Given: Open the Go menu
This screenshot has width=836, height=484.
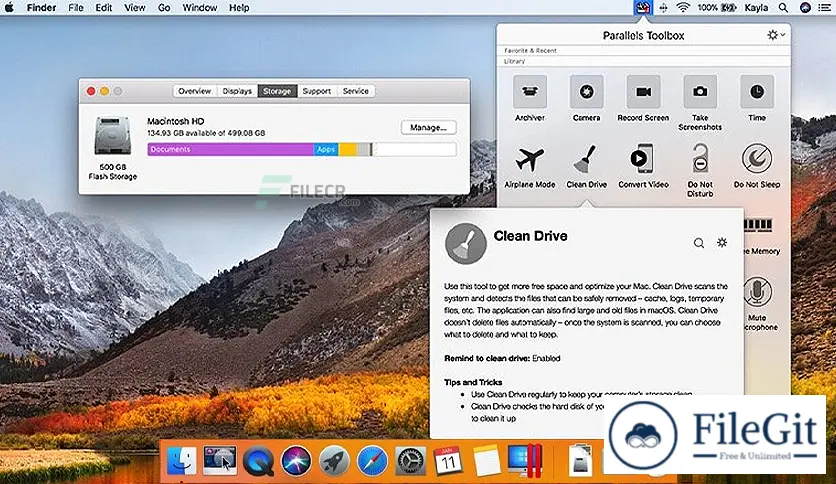Looking at the screenshot, I should [164, 7].
